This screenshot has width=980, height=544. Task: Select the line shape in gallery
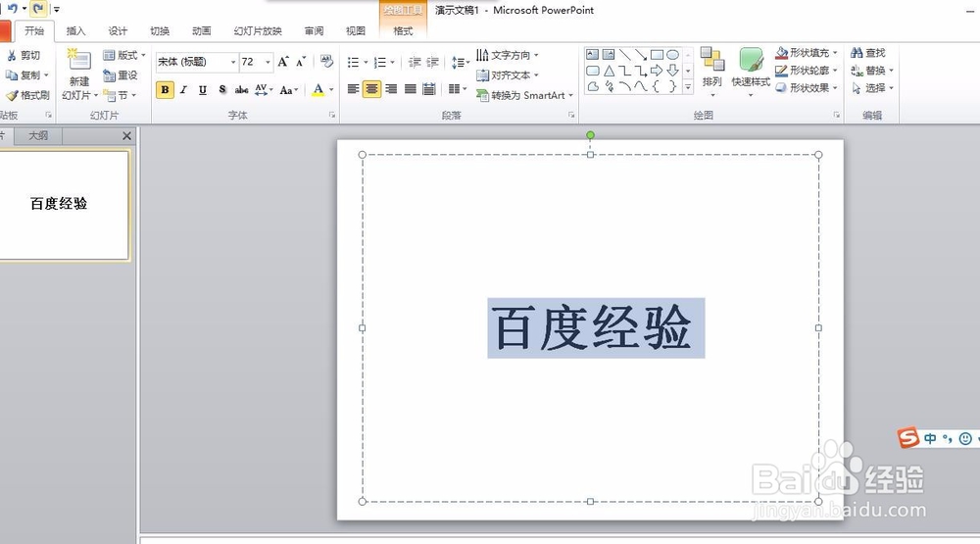pyautogui.click(x=625, y=55)
